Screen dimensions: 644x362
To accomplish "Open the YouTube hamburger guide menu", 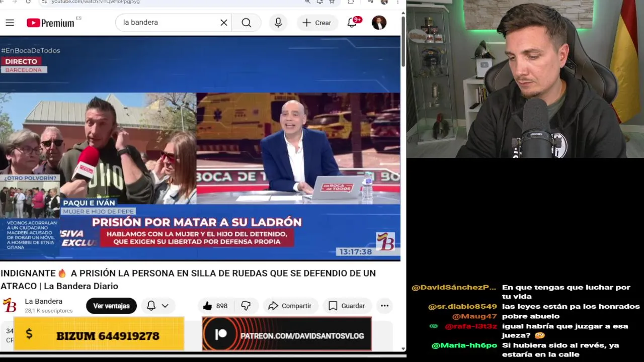I will click(10, 23).
